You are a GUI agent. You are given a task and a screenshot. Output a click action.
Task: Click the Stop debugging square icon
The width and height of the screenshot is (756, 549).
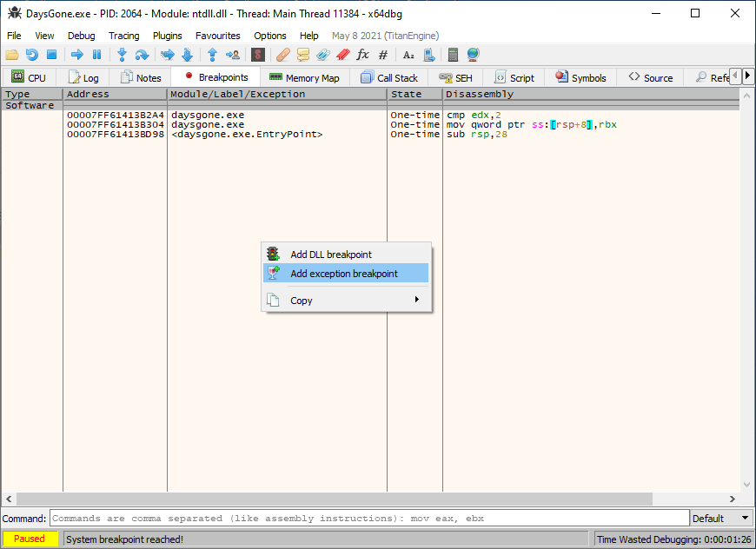[52, 54]
